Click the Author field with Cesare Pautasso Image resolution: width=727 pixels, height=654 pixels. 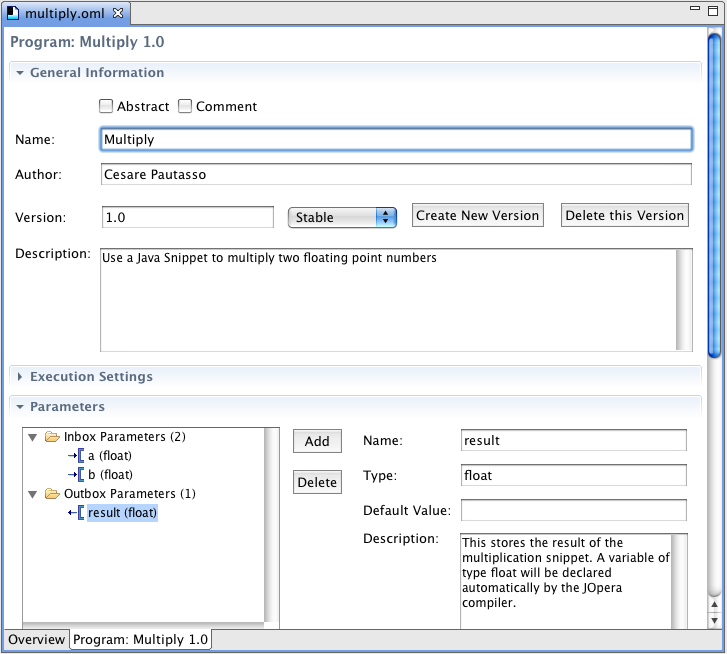[x=396, y=174]
